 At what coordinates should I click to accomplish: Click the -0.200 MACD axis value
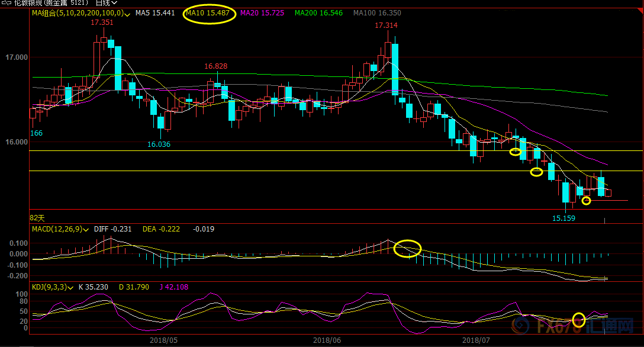[17, 276]
